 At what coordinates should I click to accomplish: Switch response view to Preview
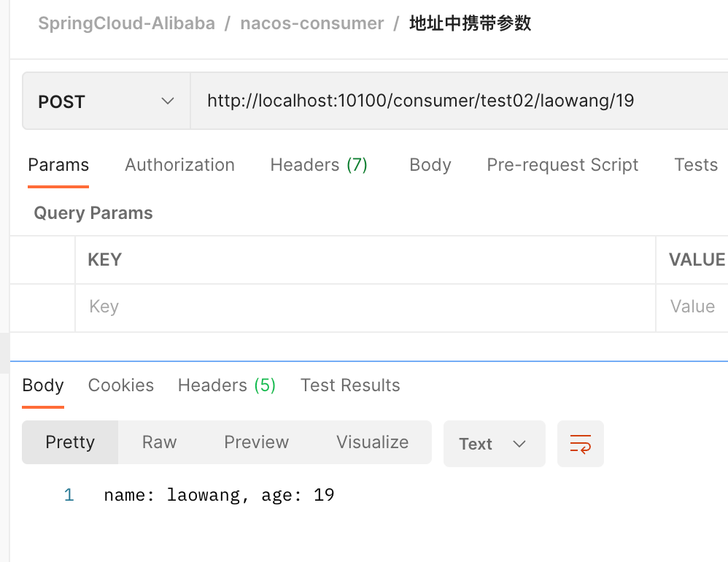point(257,442)
